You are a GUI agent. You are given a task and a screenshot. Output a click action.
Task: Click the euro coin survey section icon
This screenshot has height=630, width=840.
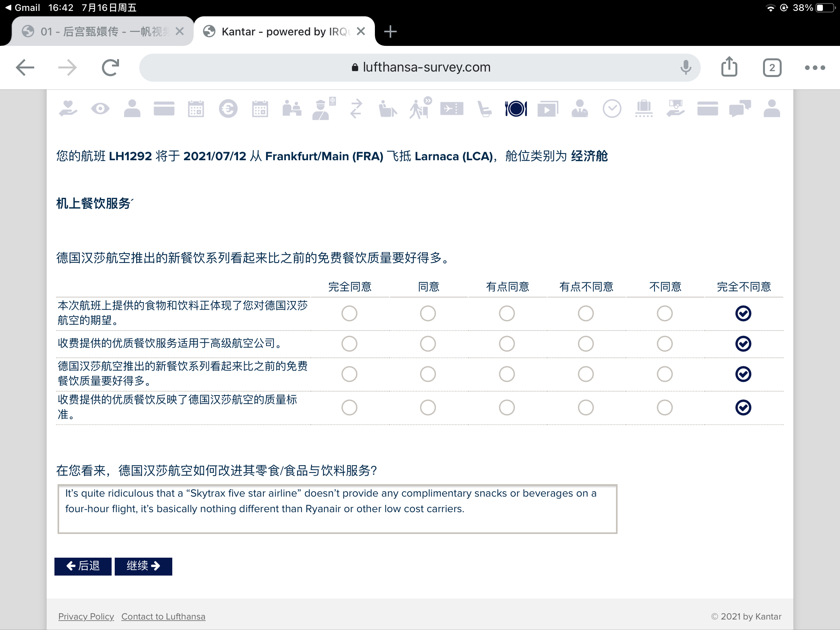[228, 108]
